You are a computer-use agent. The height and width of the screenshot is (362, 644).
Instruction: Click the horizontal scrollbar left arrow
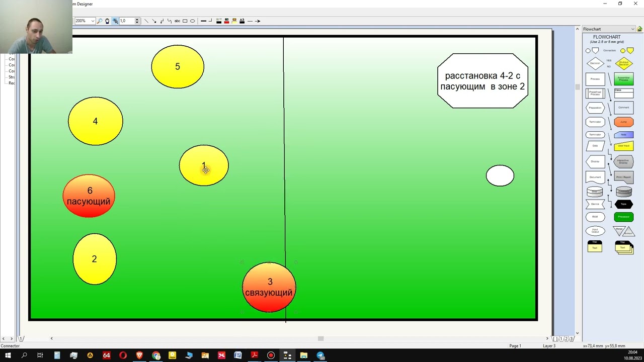(51, 338)
